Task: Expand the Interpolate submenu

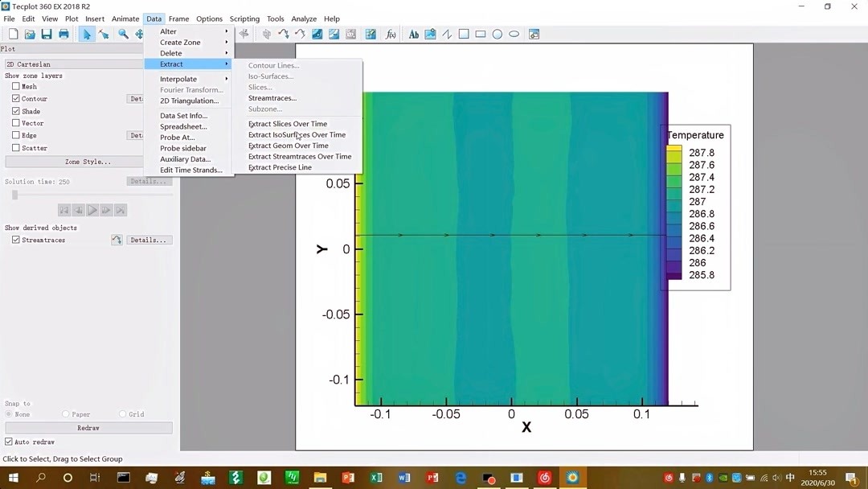Action: [x=177, y=78]
